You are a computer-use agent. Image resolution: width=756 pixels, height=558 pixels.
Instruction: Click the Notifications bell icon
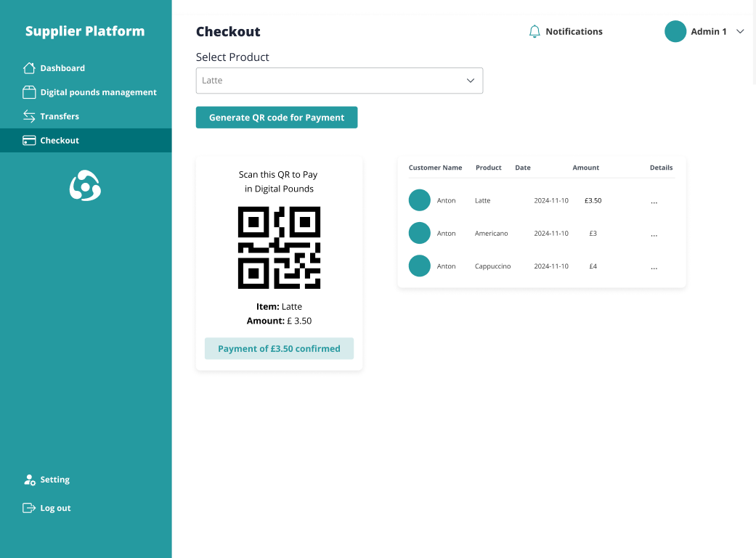click(x=535, y=31)
